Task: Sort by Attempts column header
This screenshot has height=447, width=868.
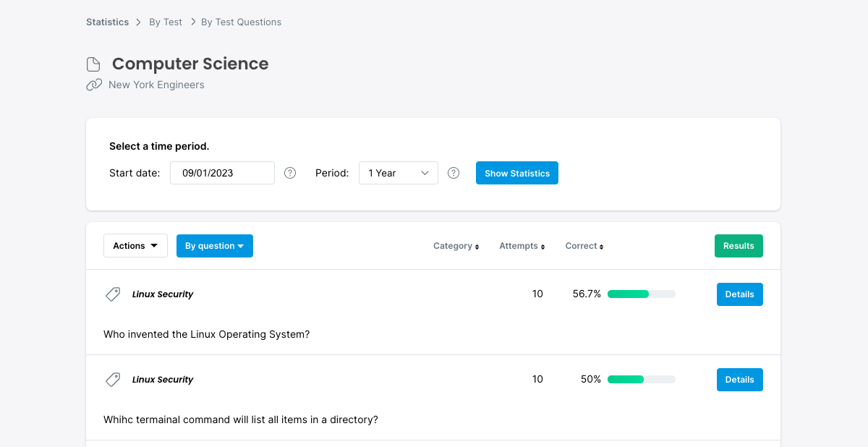Action: [x=522, y=246]
